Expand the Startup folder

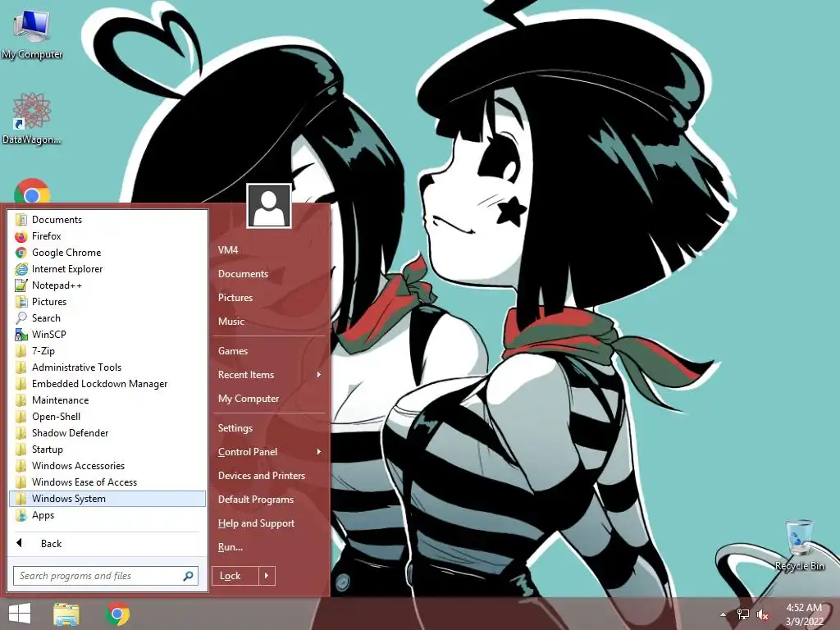coord(107,450)
